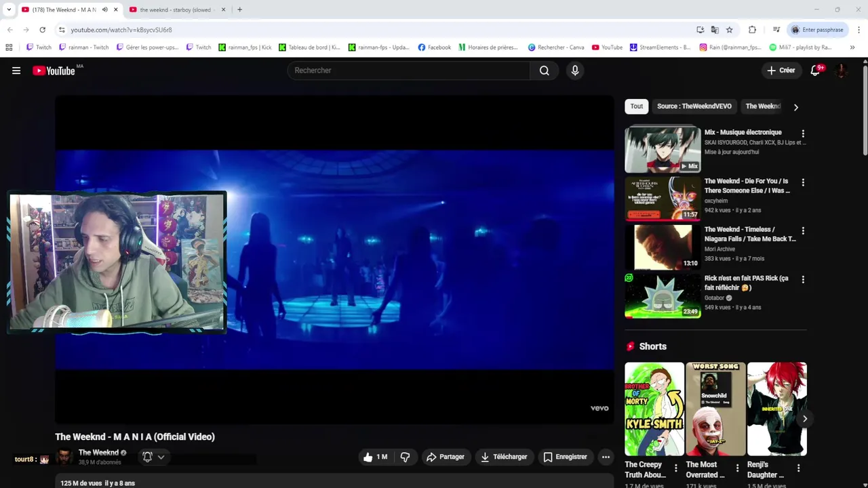Image resolution: width=868 pixels, height=488 pixels.
Task: Open the KYLE SMITH short thumbnail
Action: click(654, 409)
